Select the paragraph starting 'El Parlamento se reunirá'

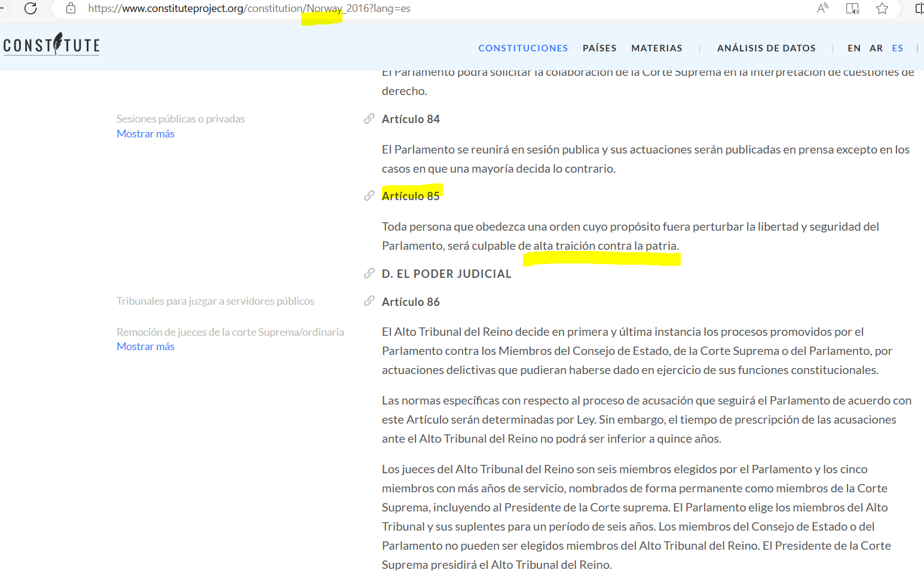[645, 159]
